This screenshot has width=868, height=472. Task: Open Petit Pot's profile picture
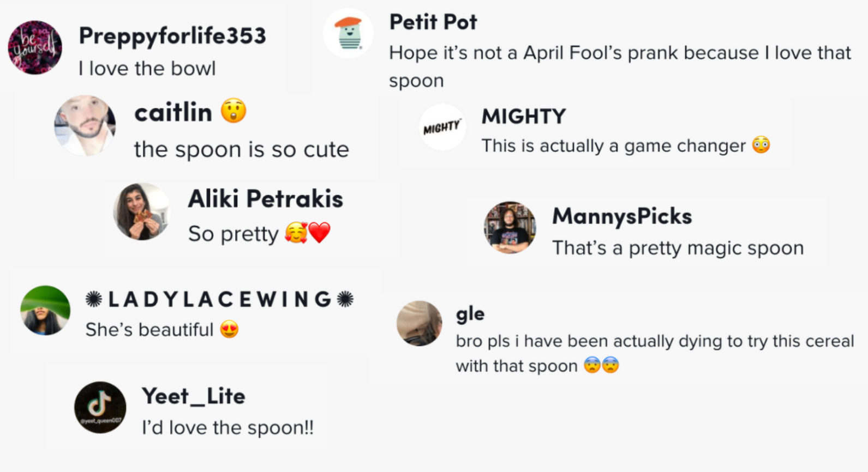pos(348,33)
